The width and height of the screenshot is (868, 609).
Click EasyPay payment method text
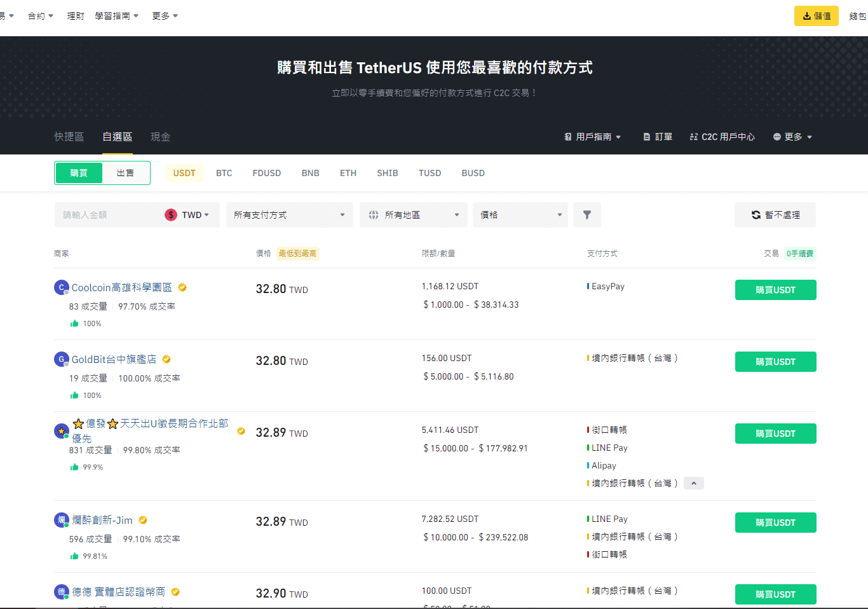pyautogui.click(x=608, y=286)
